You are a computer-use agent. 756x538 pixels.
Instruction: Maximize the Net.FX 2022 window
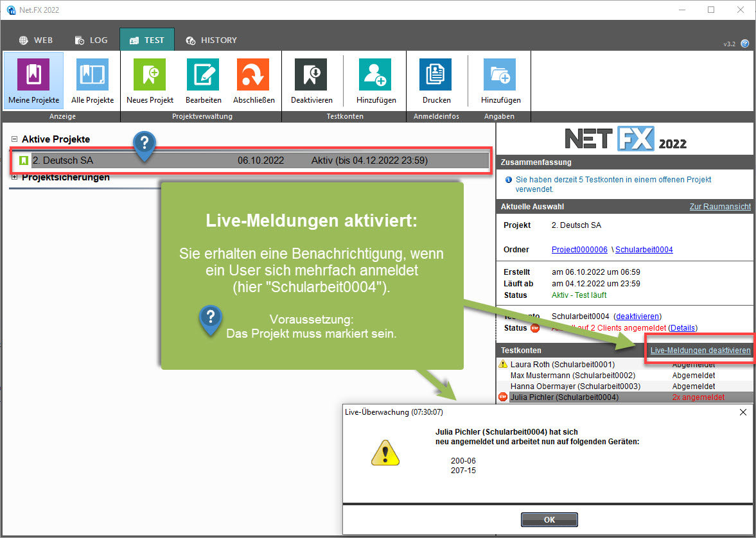click(x=711, y=10)
